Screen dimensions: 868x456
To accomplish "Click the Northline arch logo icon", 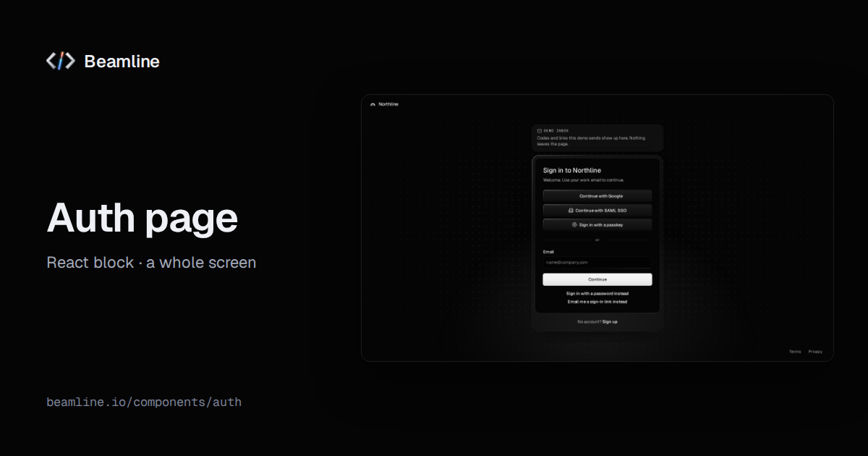I will [x=373, y=104].
